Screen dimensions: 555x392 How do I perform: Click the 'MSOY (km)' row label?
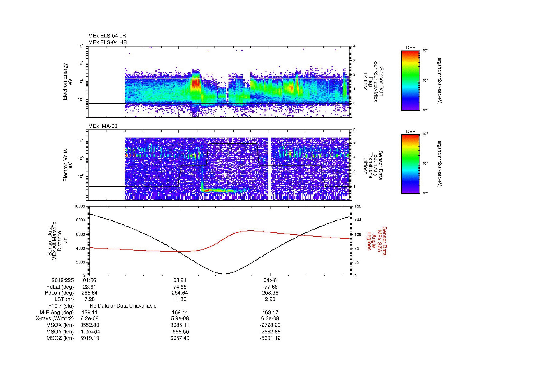point(60,332)
